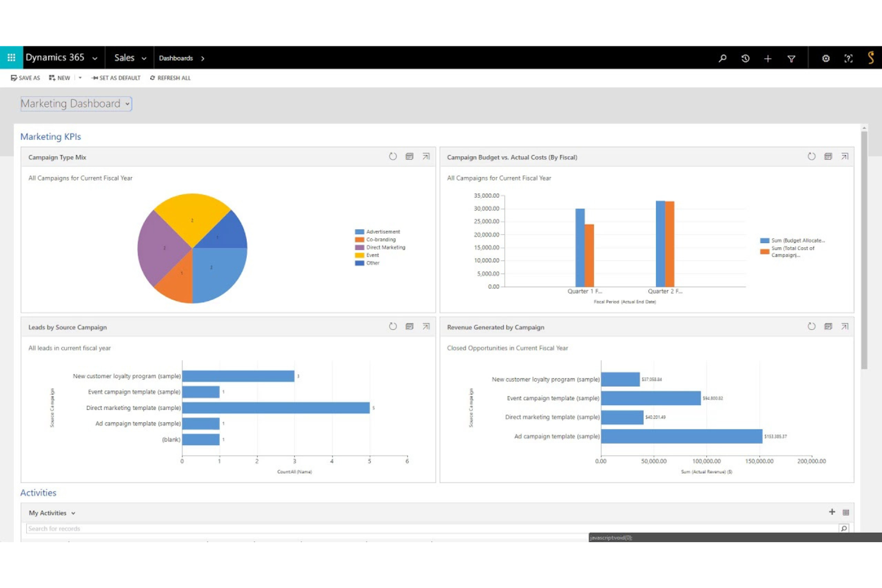The width and height of the screenshot is (882, 588).
Task: Click the Recent items clock icon
Action: point(745,58)
